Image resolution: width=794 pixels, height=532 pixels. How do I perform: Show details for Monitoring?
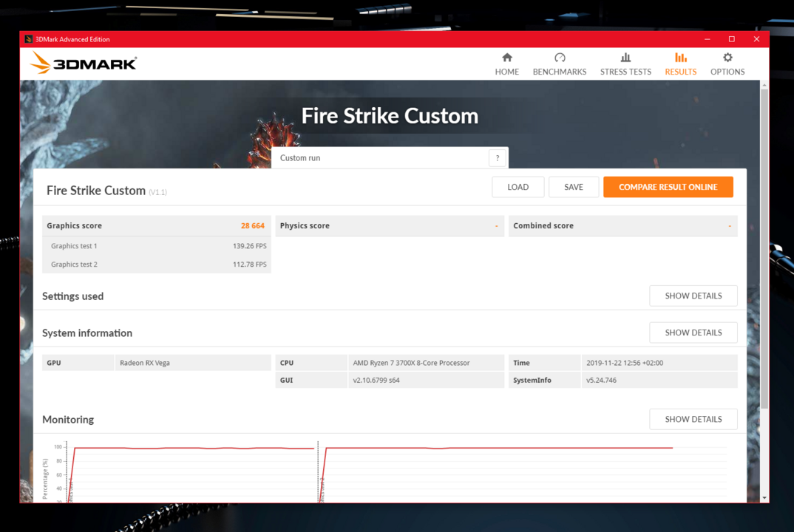693,419
